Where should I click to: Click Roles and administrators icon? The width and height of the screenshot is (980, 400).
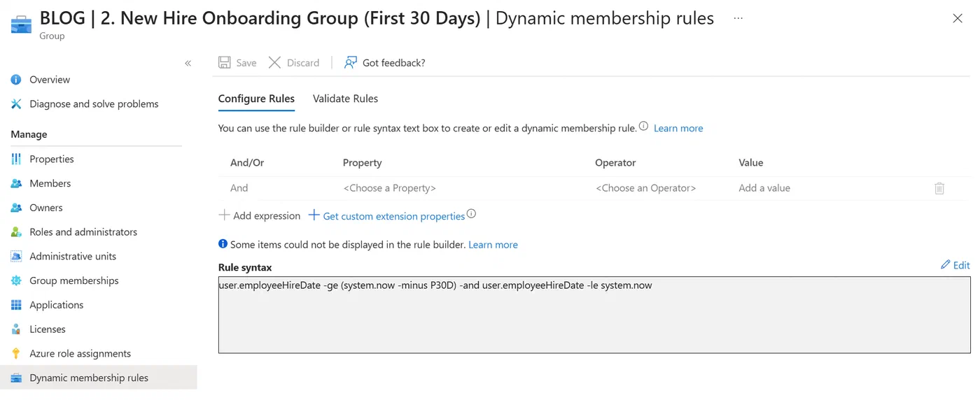(16, 232)
